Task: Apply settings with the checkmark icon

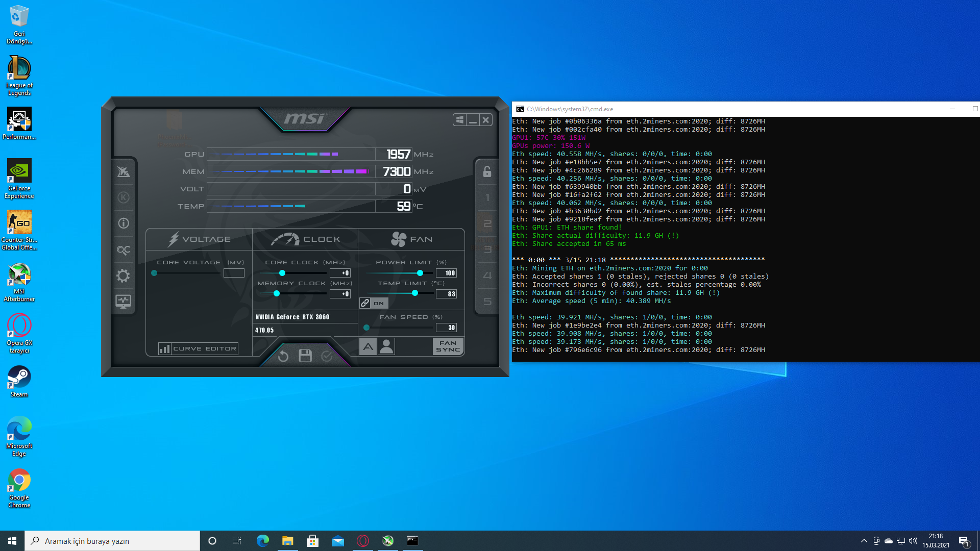Action: [x=327, y=356]
